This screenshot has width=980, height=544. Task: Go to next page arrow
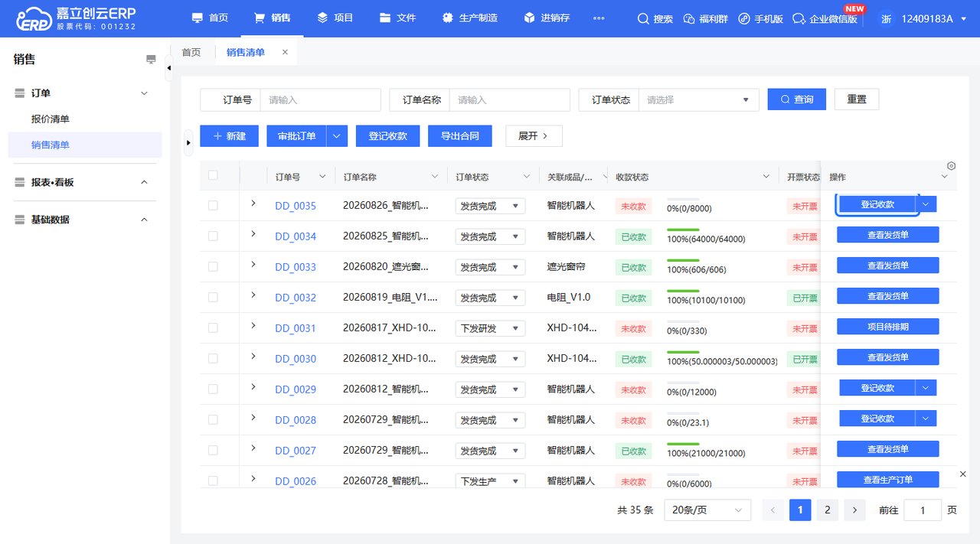(x=854, y=510)
